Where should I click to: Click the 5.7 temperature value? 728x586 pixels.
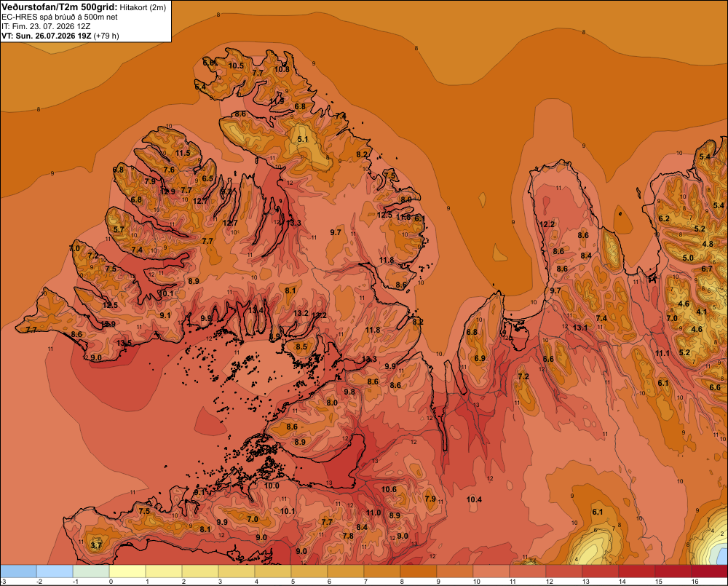click(119, 229)
